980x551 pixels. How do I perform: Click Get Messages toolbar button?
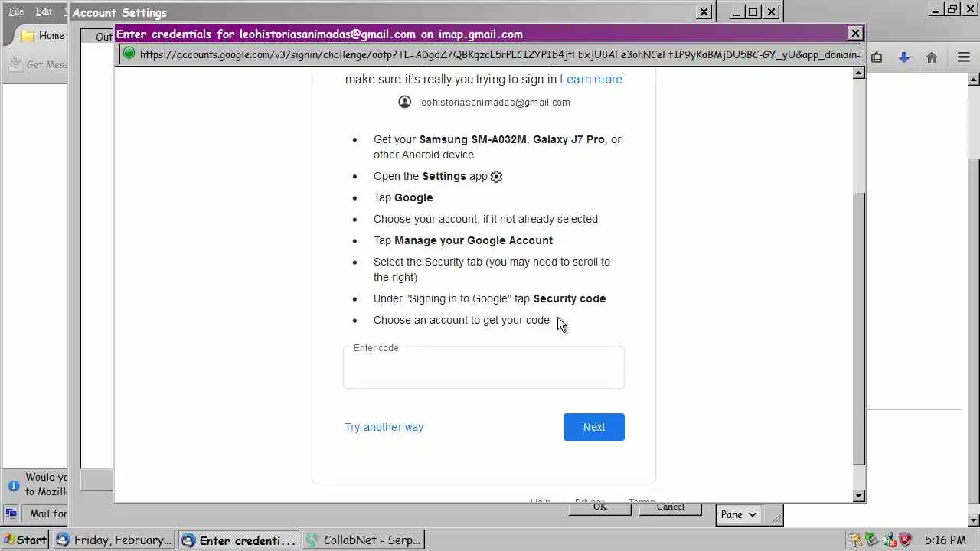(39, 64)
